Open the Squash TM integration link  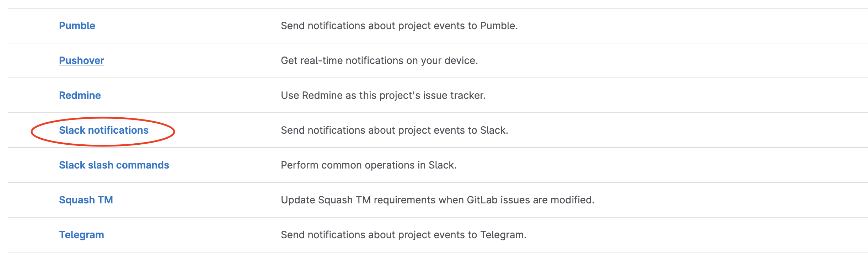click(x=86, y=200)
